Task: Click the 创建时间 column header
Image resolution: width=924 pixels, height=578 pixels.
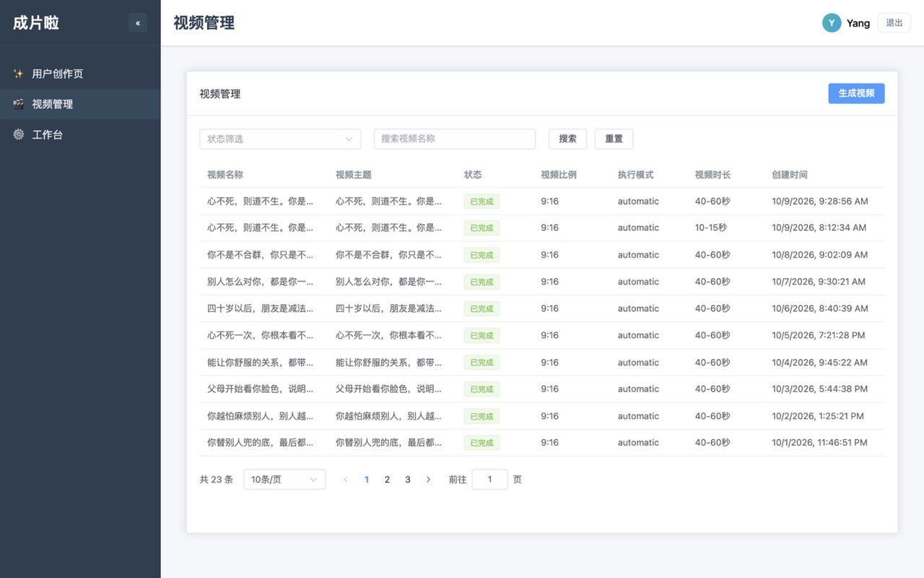Action: tap(790, 175)
